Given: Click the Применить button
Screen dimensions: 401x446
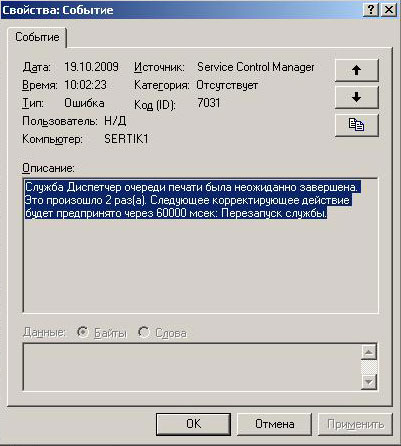Looking at the screenshot, I should tap(355, 424).
